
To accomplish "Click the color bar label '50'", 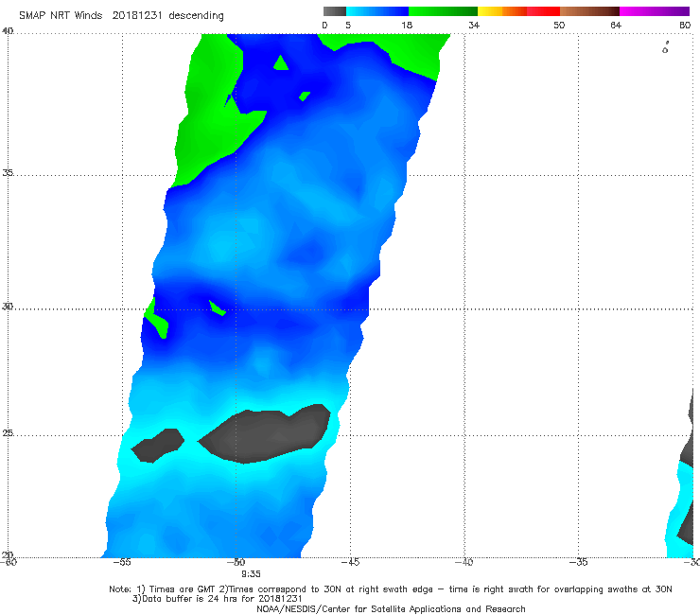I will [559, 26].
